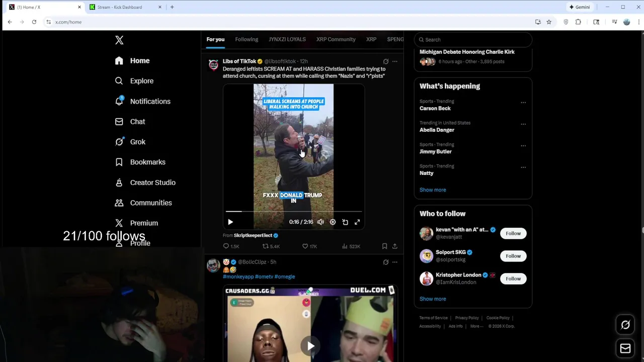Click the browser address bar
Screen dimensions: 644x362
click(287, 22)
